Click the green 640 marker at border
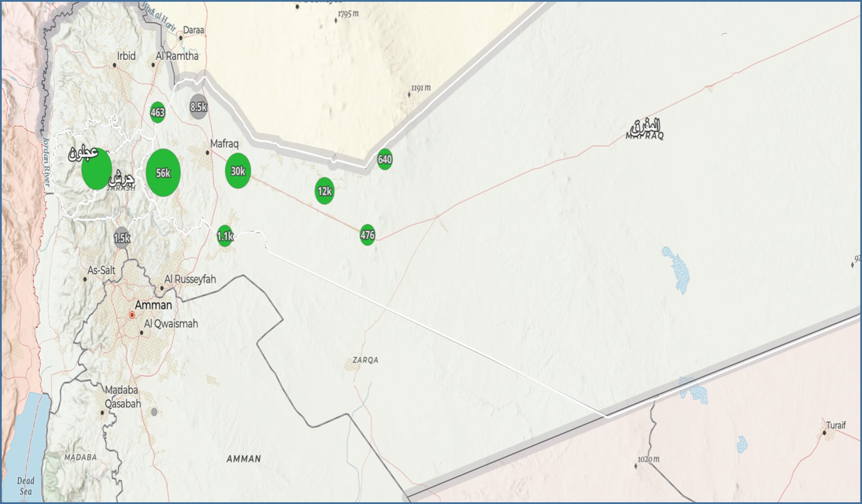 [x=384, y=159]
